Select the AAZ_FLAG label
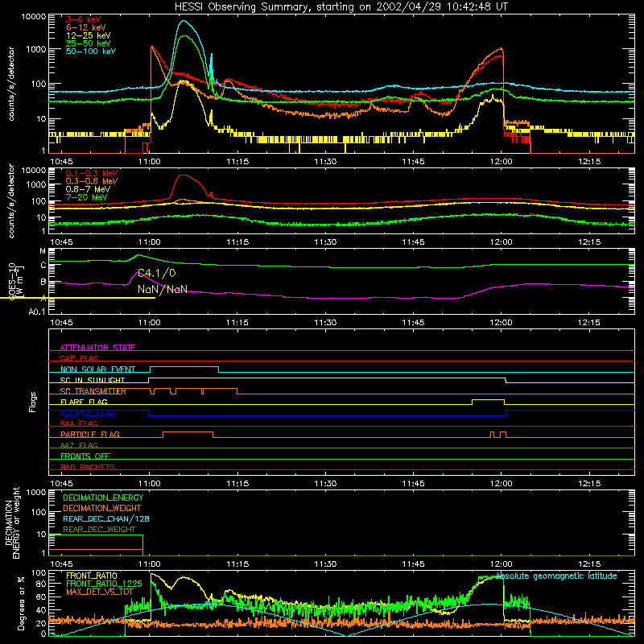The width and height of the screenshot is (644, 644). click(79, 445)
